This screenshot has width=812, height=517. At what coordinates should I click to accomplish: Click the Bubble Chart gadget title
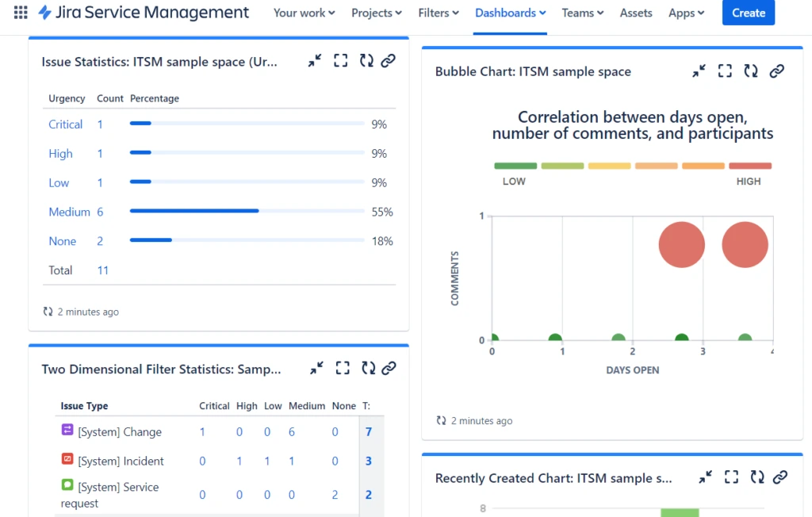[533, 71]
